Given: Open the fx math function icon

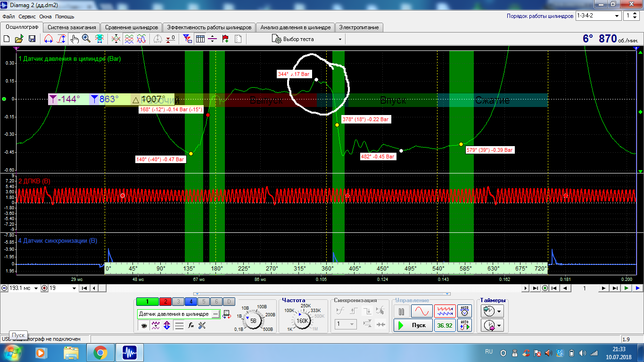Looking at the screenshot, I should (191, 325).
